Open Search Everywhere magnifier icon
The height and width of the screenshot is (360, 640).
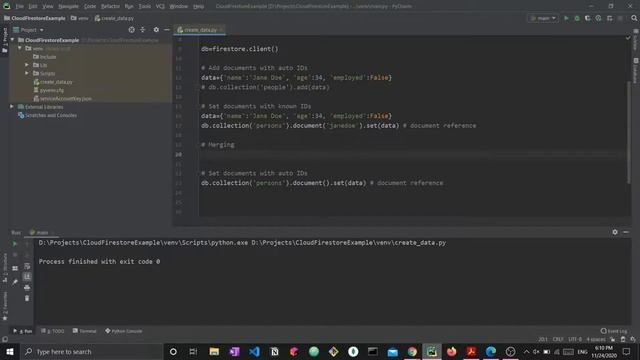point(634,18)
